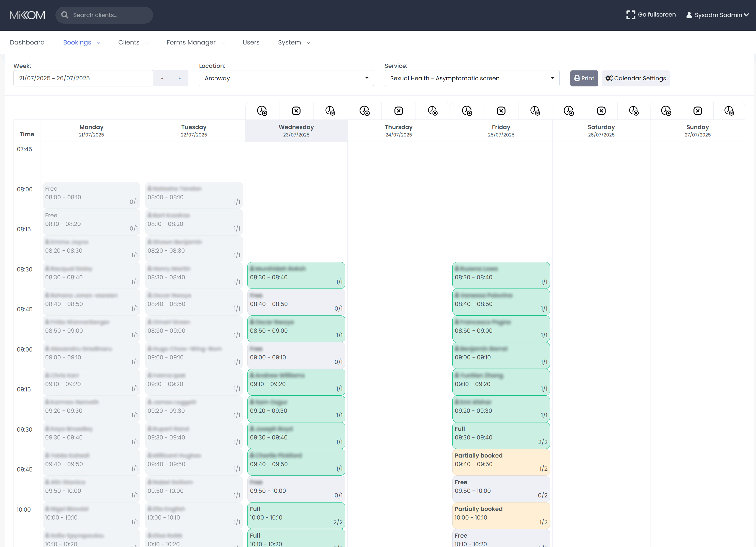Click the MiKOM logo
The height and width of the screenshot is (547, 756).
27,15
